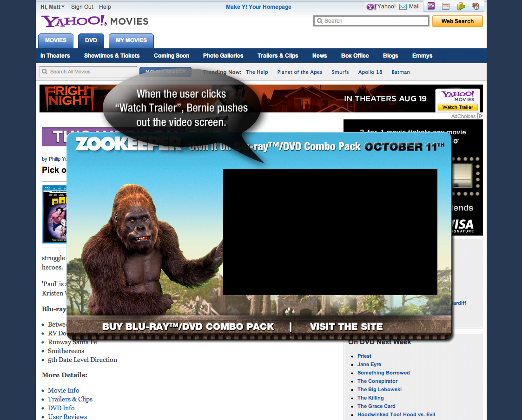
Task: Switch to the DVD tab
Action: [x=91, y=40]
